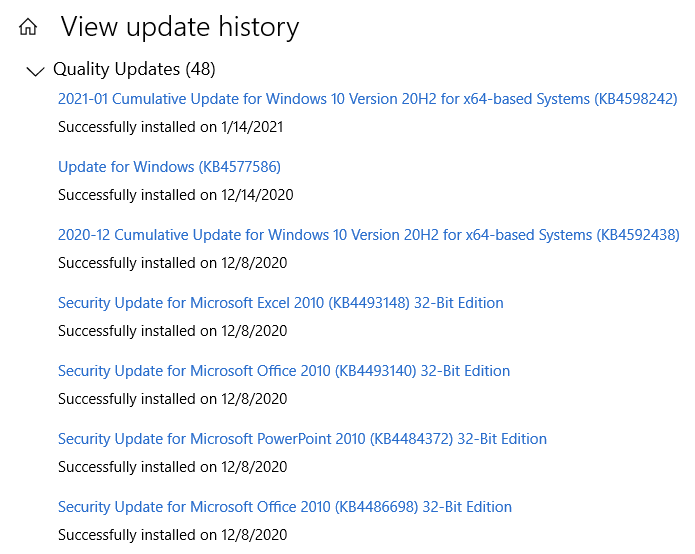Open 2021-01 Cumulative Update KB4598242 link
This screenshot has width=695, height=554.
[x=367, y=99]
